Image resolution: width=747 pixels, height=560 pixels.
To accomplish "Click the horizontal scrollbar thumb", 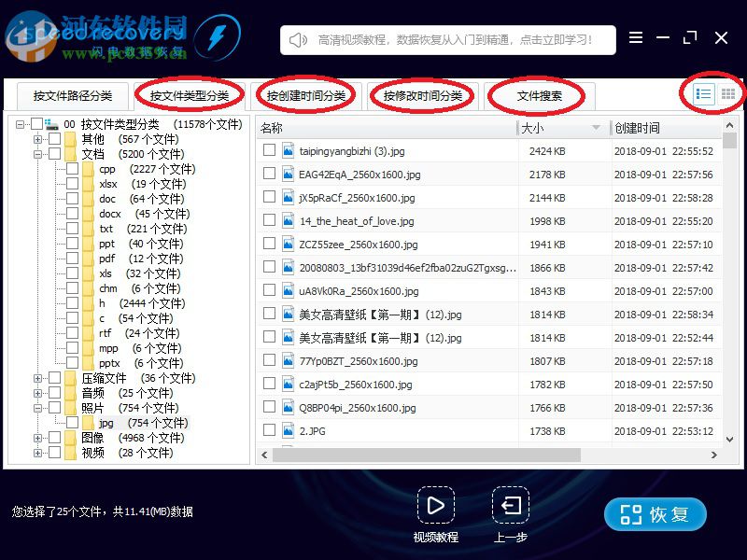I will pos(427,455).
